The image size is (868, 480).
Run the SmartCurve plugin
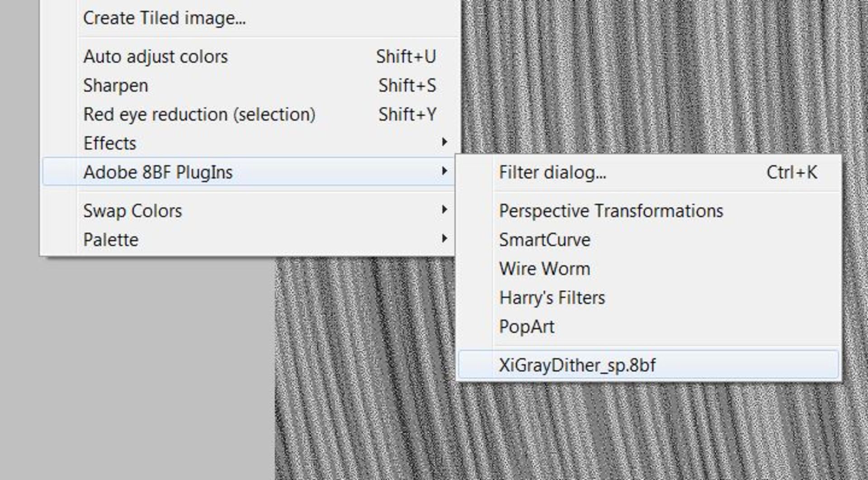(x=545, y=240)
